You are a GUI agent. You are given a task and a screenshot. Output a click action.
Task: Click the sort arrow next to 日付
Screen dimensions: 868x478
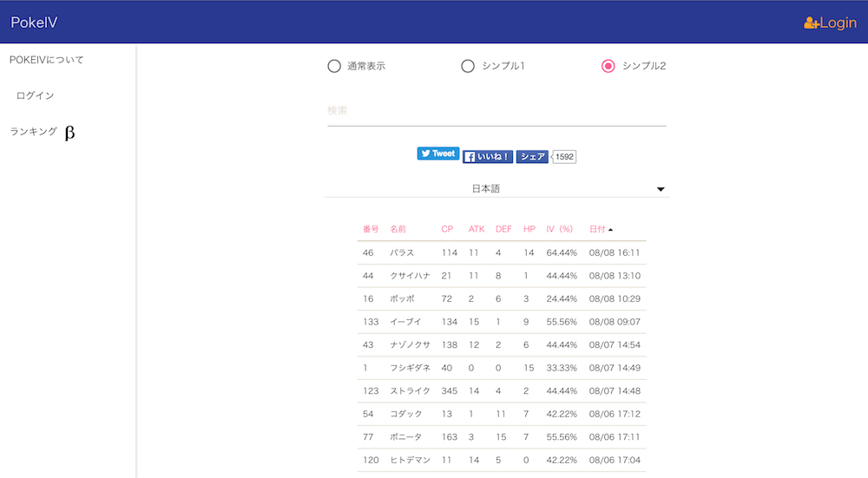610,230
